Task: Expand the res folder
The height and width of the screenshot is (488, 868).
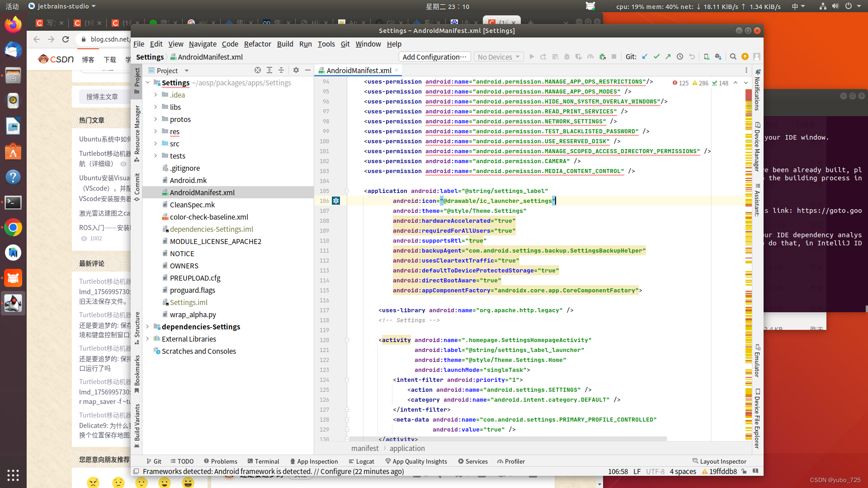Action: (x=156, y=131)
